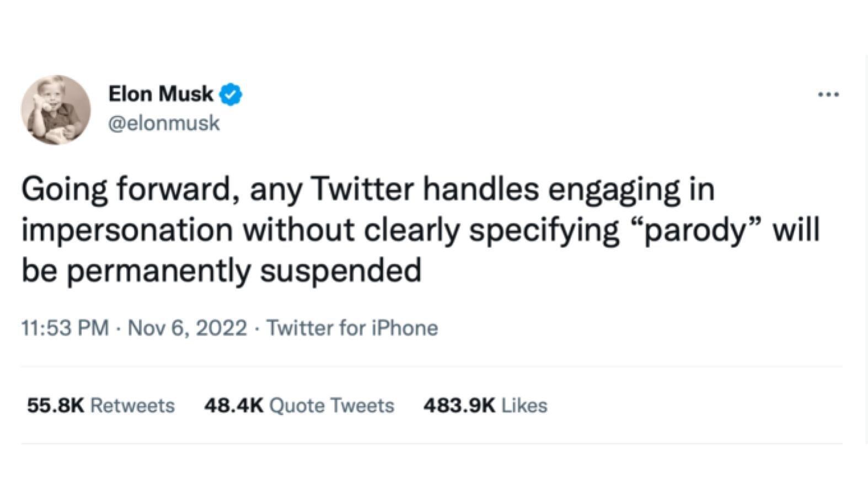This screenshot has height=499, width=868.
Task: Click the divider line below the Likes count
Action: pyautogui.click(x=432, y=443)
